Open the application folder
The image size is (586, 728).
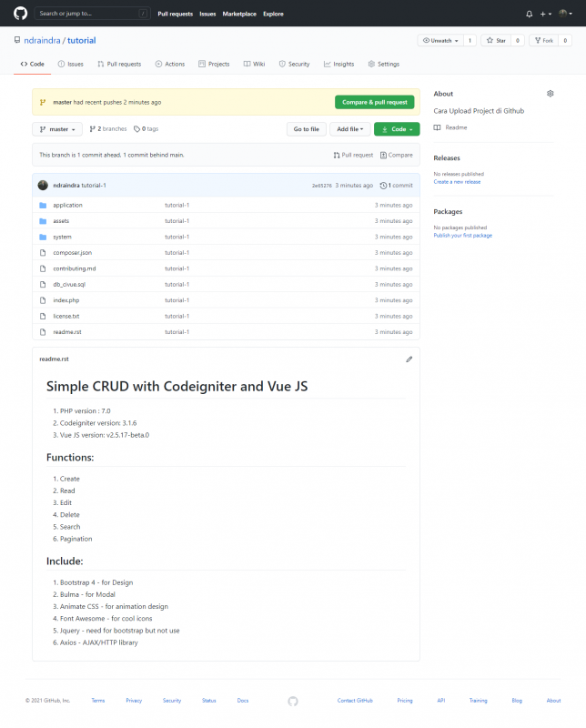(x=68, y=205)
